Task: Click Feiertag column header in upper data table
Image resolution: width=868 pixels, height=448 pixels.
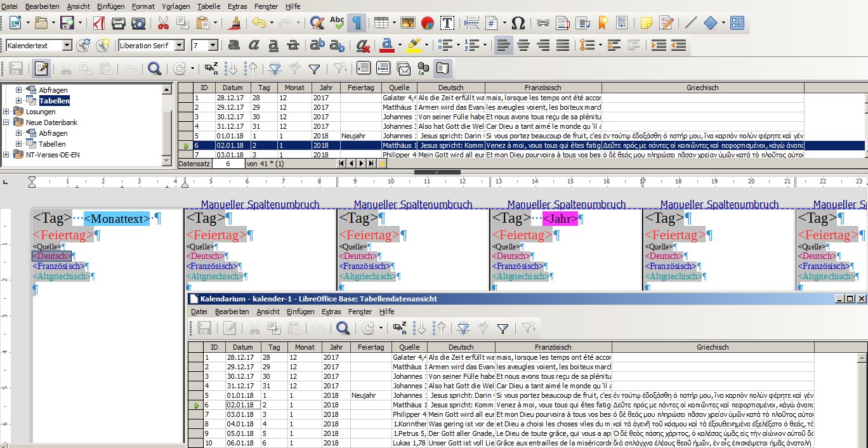Action: (x=360, y=88)
